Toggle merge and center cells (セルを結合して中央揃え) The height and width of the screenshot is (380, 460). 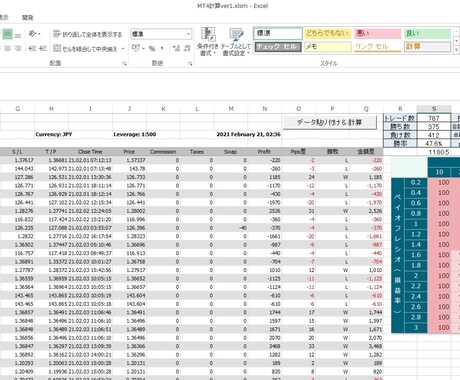(85, 49)
